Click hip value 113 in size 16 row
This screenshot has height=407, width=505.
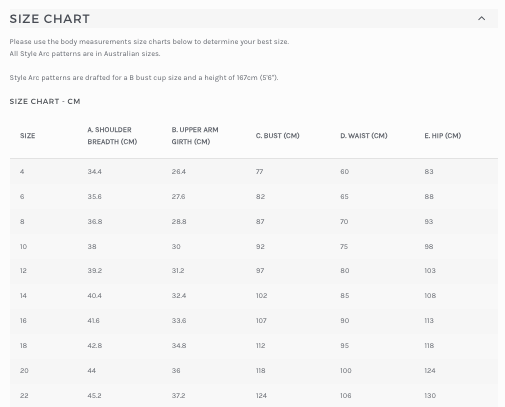coord(429,321)
